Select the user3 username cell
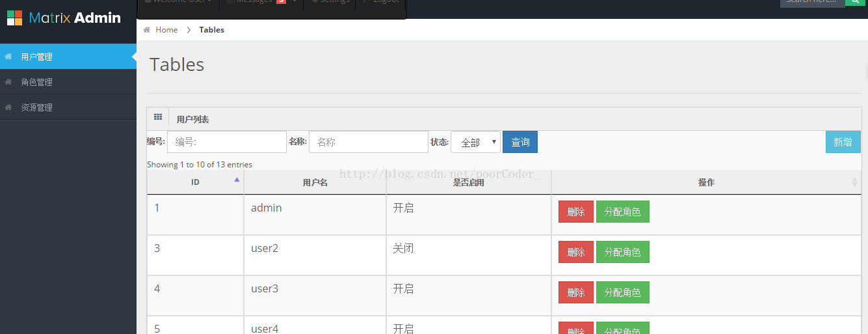Screen dimensions: 868x334 coord(315,296)
